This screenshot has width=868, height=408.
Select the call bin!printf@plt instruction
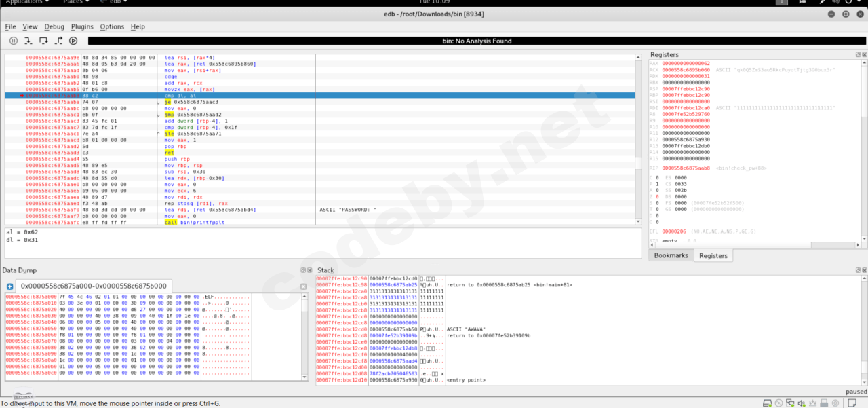[x=194, y=223]
